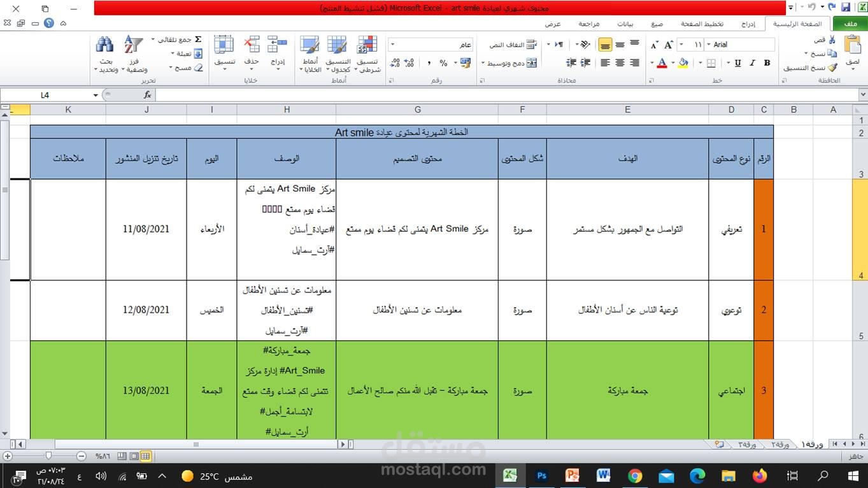Toggle Wrap Text (التفاف النص)
Viewport: 868px width, 488px height.
pyautogui.click(x=513, y=45)
